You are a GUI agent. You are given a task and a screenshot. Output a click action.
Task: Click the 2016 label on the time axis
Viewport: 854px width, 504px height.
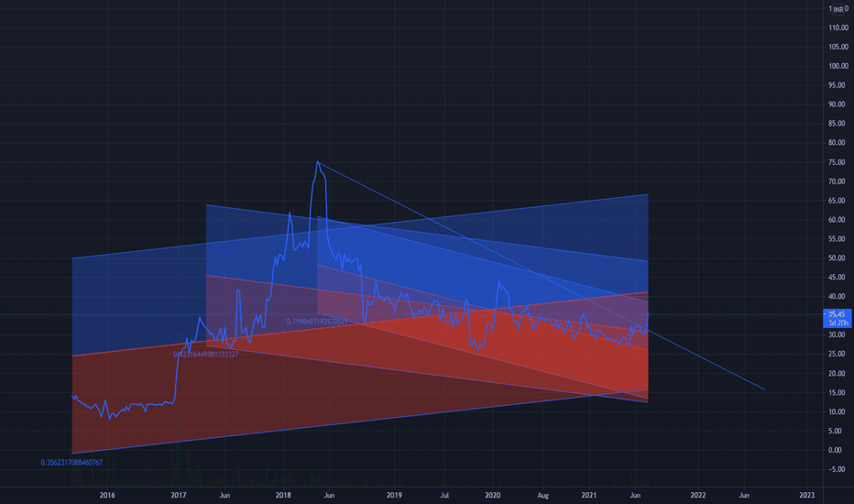(x=107, y=495)
